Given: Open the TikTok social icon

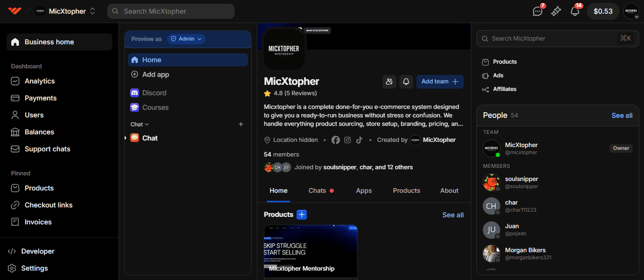Looking at the screenshot, I should click(x=359, y=140).
